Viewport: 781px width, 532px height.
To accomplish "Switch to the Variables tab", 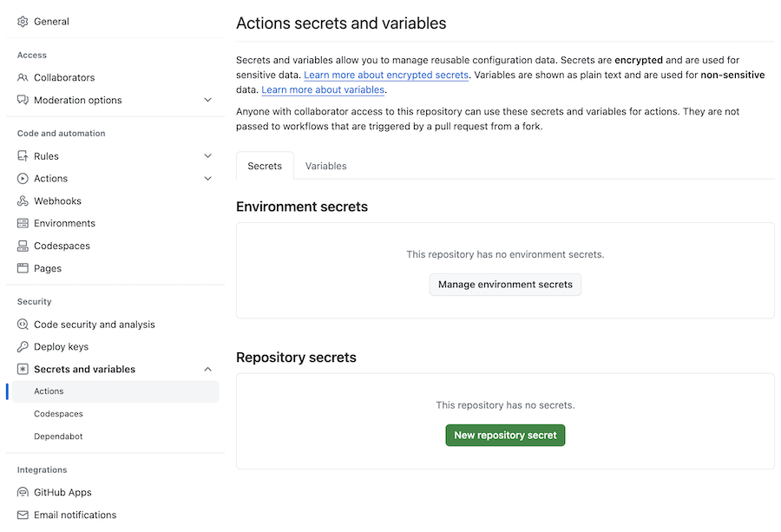I will [x=325, y=166].
